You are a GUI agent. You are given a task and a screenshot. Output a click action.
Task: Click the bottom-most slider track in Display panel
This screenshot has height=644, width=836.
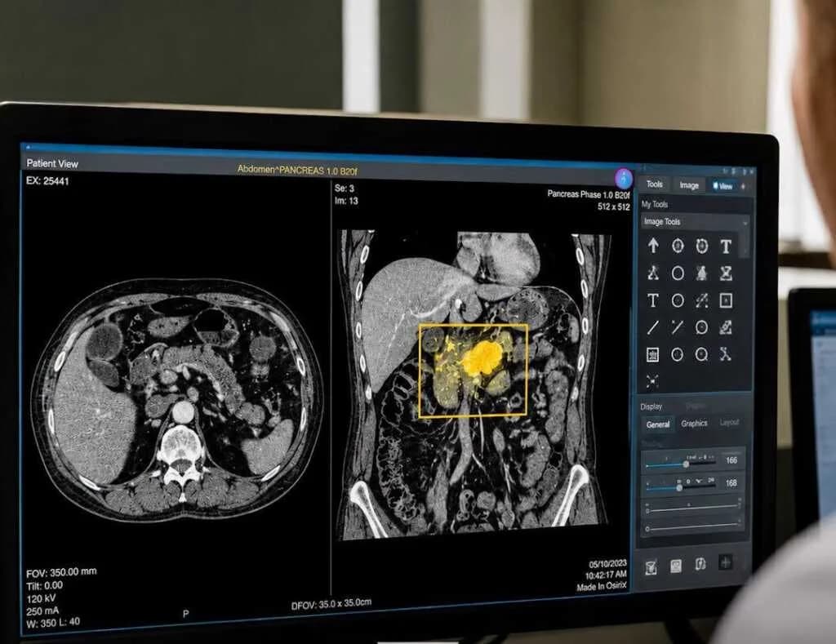click(694, 528)
